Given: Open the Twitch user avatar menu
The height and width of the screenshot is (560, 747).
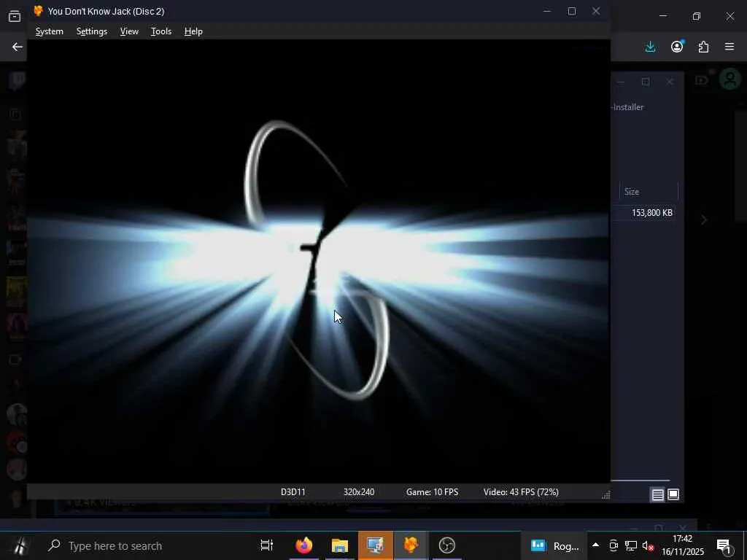Looking at the screenshot, I should (730, 79).
